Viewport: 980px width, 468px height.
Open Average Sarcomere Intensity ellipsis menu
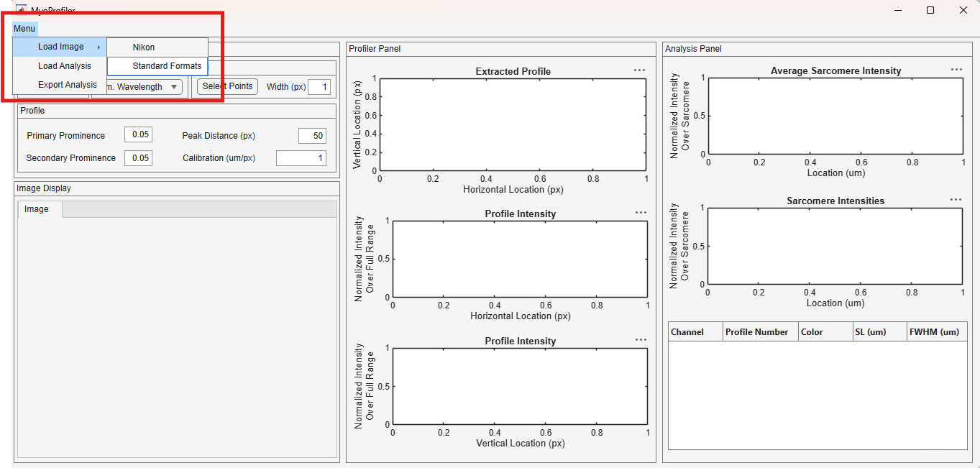click(956, 70)
